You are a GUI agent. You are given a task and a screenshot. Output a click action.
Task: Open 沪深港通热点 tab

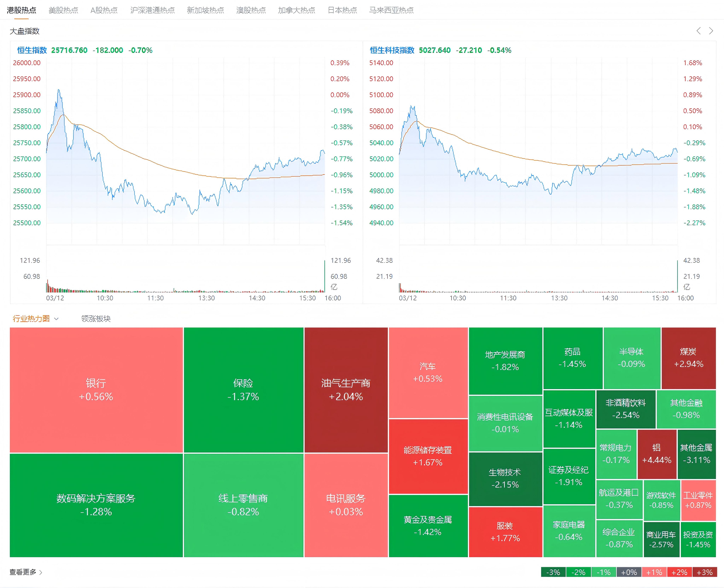click(x=152, y=10)
